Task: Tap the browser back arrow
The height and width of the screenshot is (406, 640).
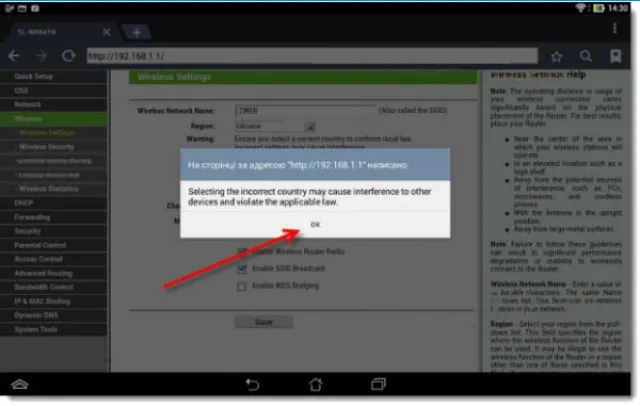Action: click(14, 56)
